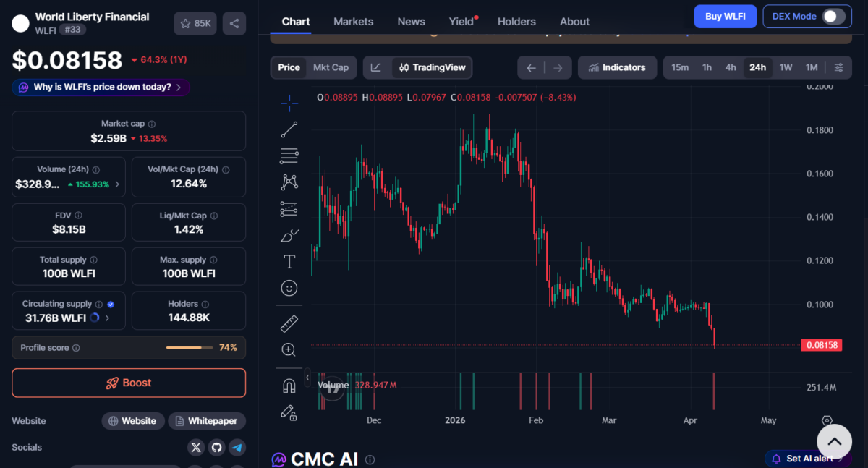Click the Profile score progress bar
This screenshot has width=868, height=468.
pos(185,348)
